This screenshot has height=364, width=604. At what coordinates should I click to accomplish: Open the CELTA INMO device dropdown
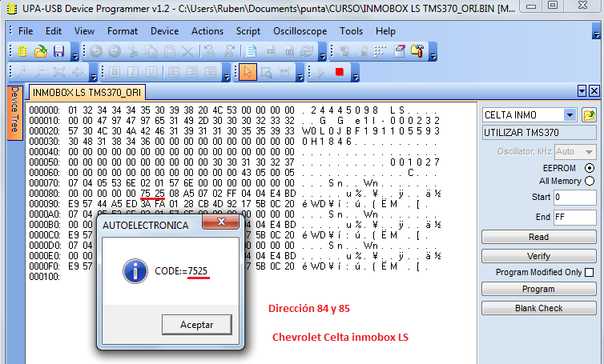point(570,115)
